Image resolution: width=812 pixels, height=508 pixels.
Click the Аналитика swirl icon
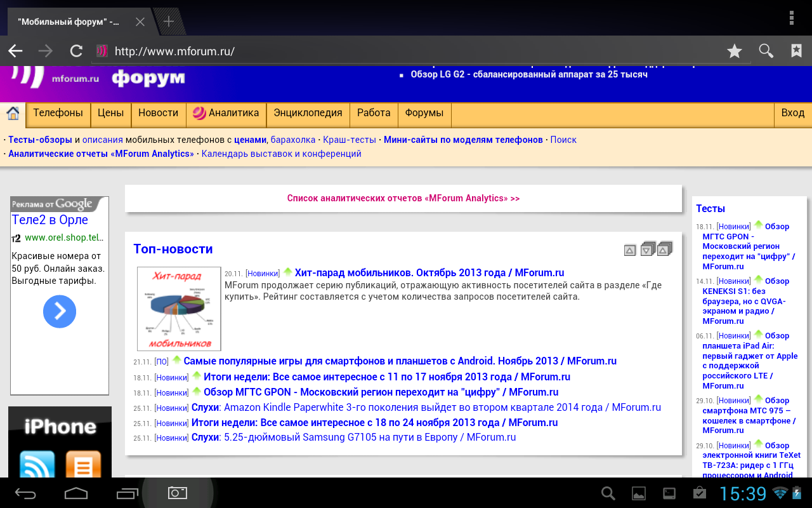click(x=199, y=114)
